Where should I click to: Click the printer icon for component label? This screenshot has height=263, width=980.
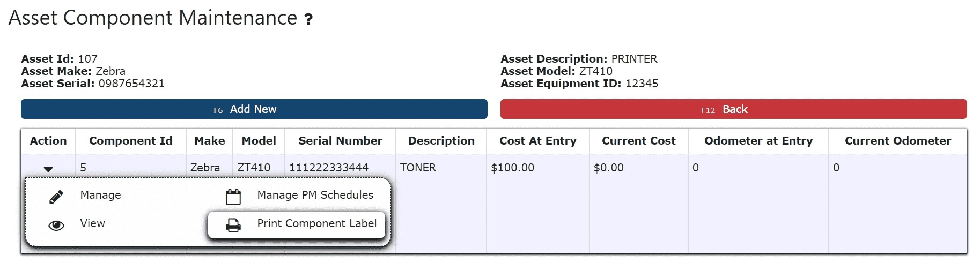pos(233,225)
